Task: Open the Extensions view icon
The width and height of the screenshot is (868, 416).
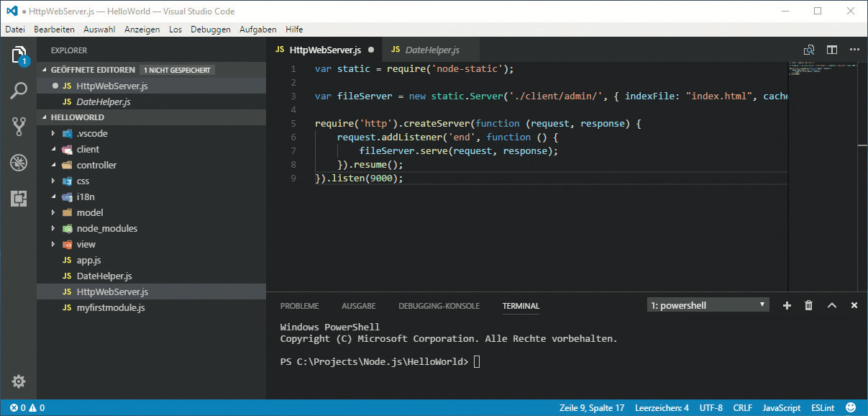Action: pos(19,199)
